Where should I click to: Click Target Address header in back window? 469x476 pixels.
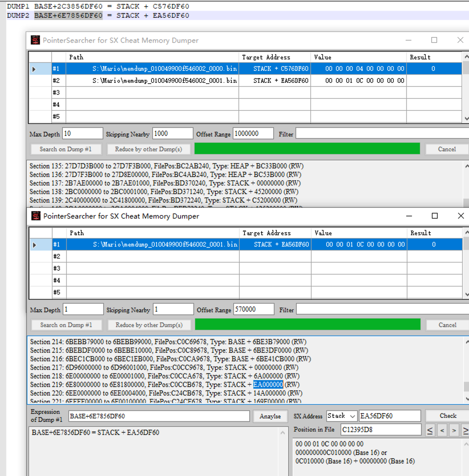click(x=275, y=57)
